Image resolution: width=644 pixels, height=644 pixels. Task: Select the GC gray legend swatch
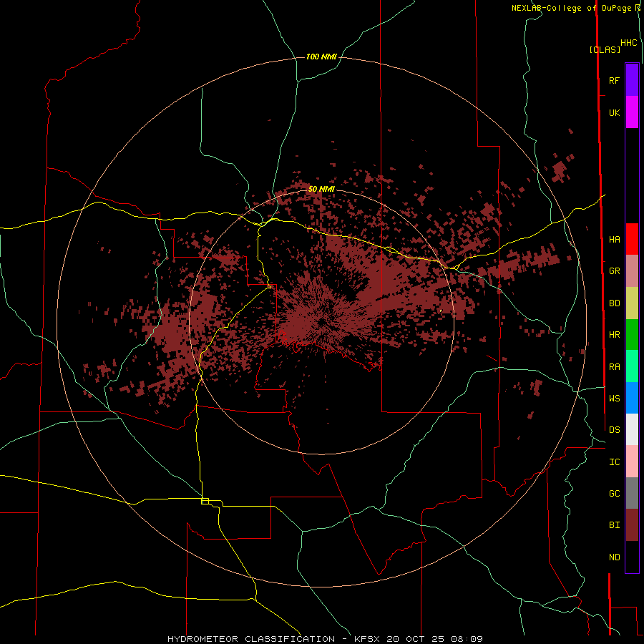[x=632, y=493]
